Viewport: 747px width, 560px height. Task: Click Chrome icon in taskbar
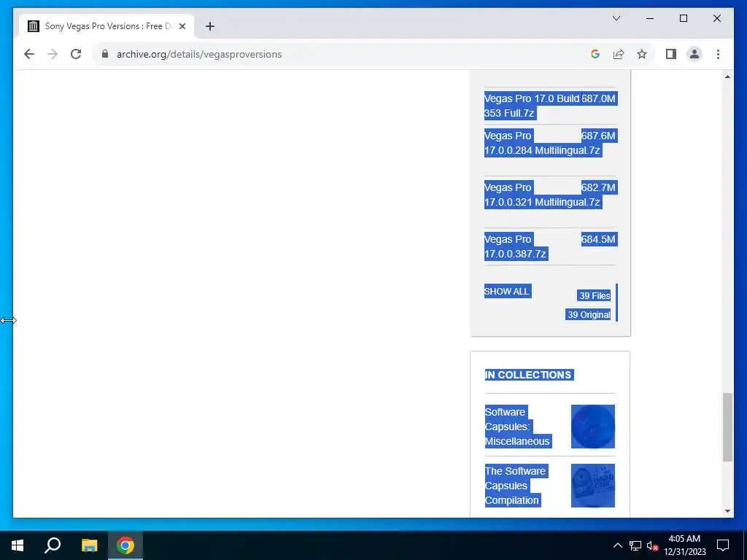[x=125, y=545]
